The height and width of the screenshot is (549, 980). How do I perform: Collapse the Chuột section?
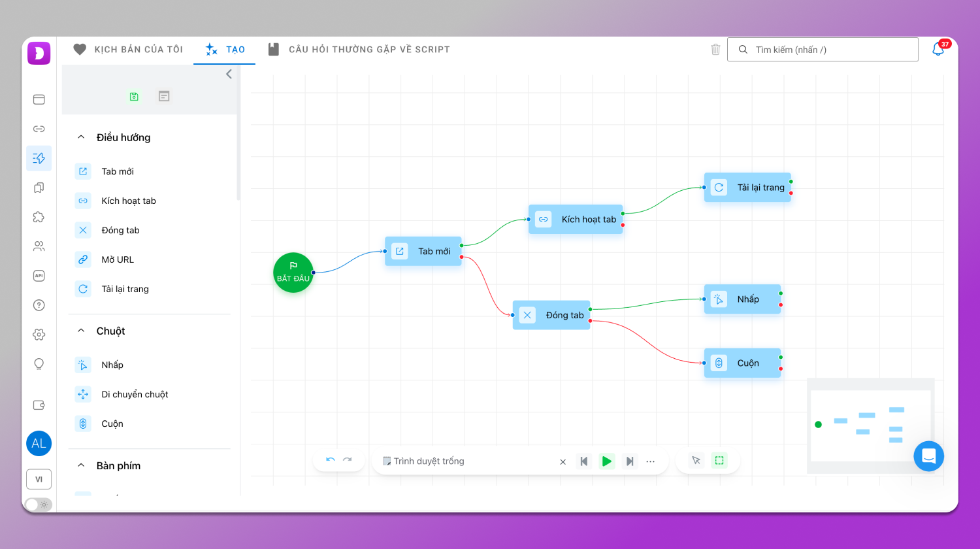pos(81,331)
